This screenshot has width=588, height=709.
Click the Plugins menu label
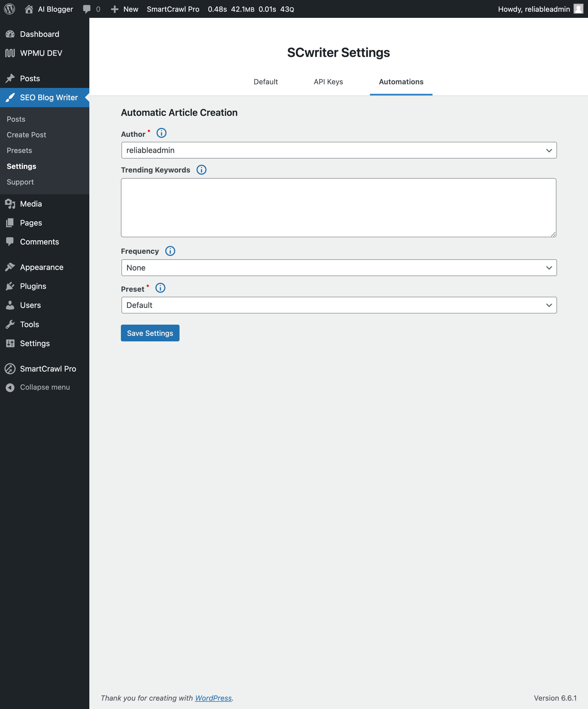coord(33,286)
